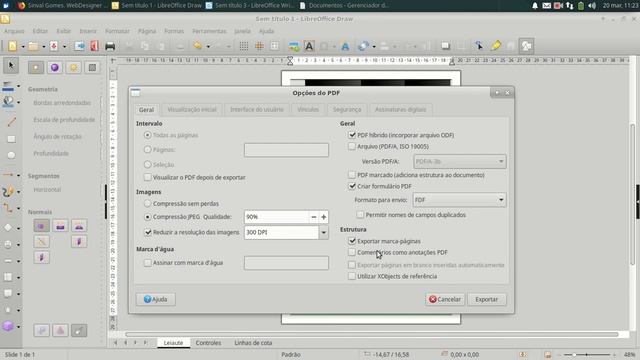Select the Line drawing tool in the sidebar
This screenshot has width=640, height=360.
(x=11, y=121)
